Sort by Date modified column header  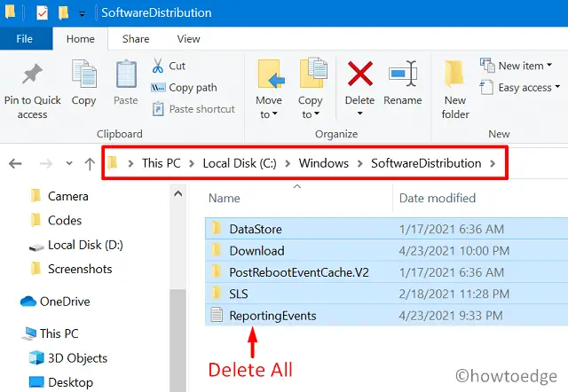pos(438,198)
